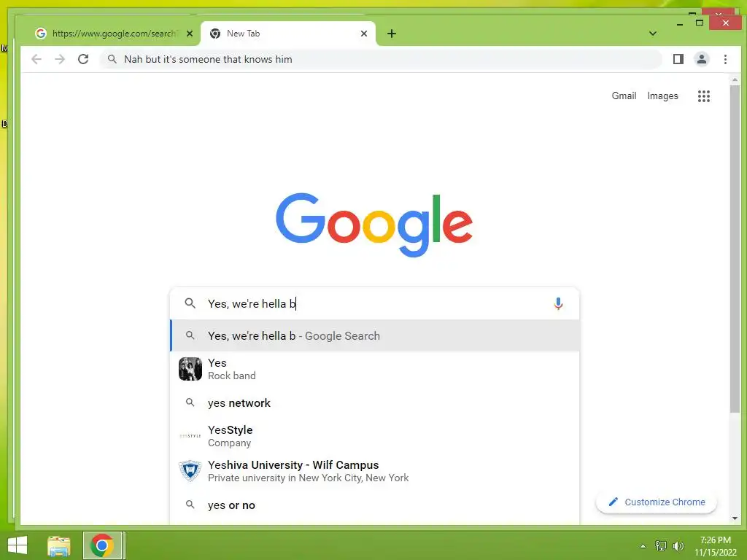747x560 pixels.
Task: Open File Explorer from the taskbar
Action: [x=59, y=545]
